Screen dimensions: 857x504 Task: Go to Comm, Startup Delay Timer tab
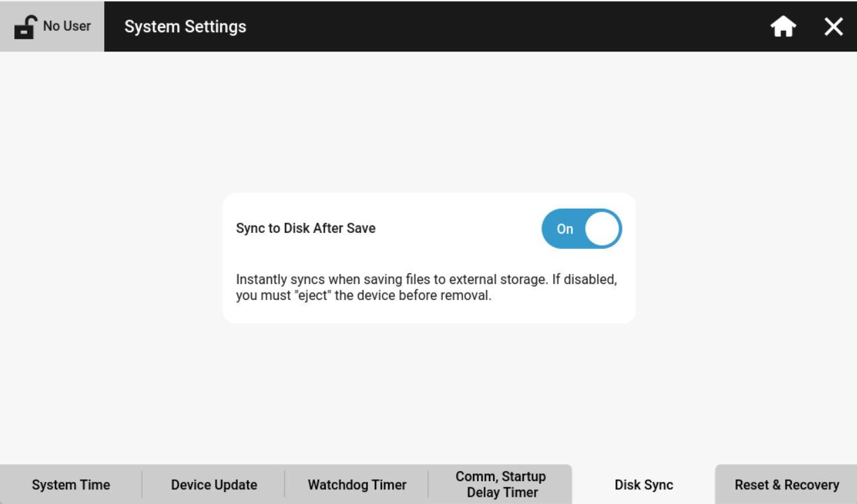pyautogui.click(x=500, y=485)
